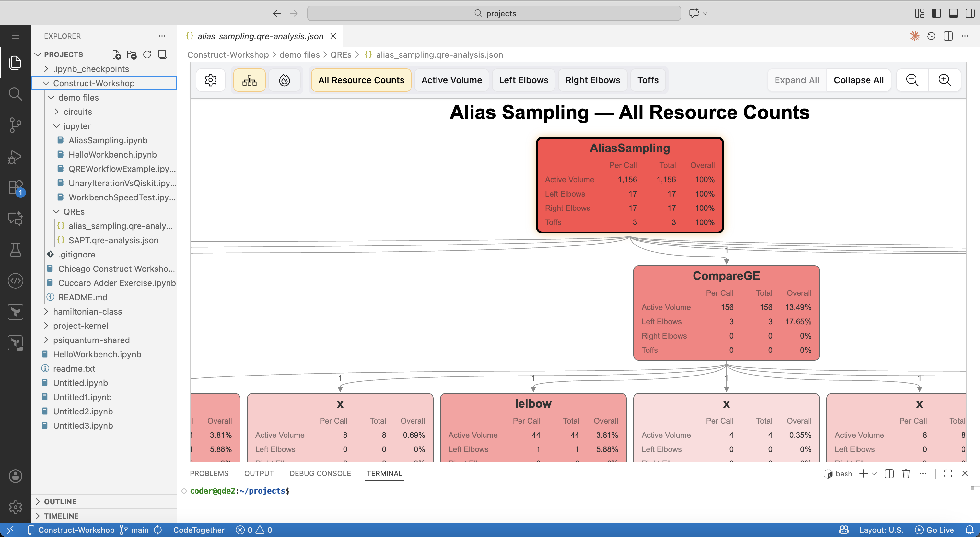Image resolution: width=980 pixels, height=537 pixels.
Task: Open the Search view in the activity bar
Action: coord(15,94)
